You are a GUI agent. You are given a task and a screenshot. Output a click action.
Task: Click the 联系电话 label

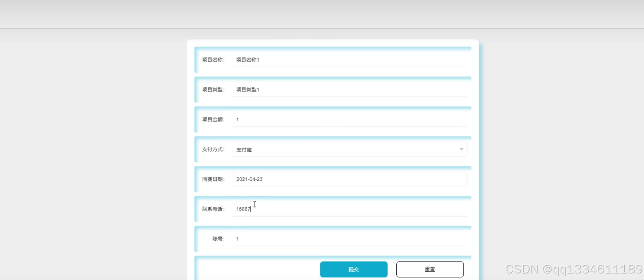[x=213, y=209]
